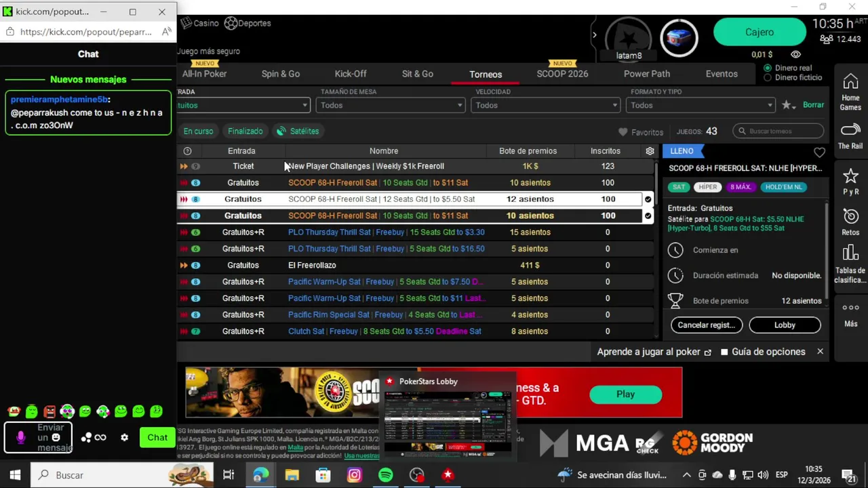Click the Play button on the banner
The image size is (868, 488).
pyautogui.click(x=625, y=394)
